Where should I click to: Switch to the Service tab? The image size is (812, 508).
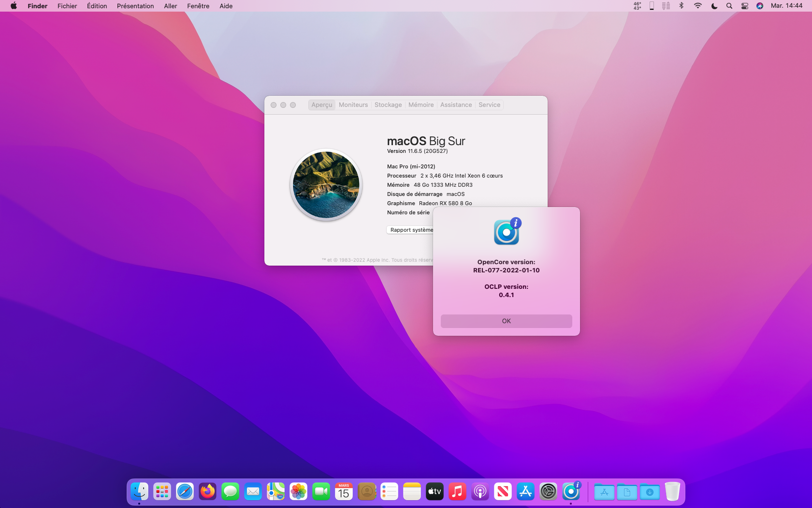click(x=490, y=105)
